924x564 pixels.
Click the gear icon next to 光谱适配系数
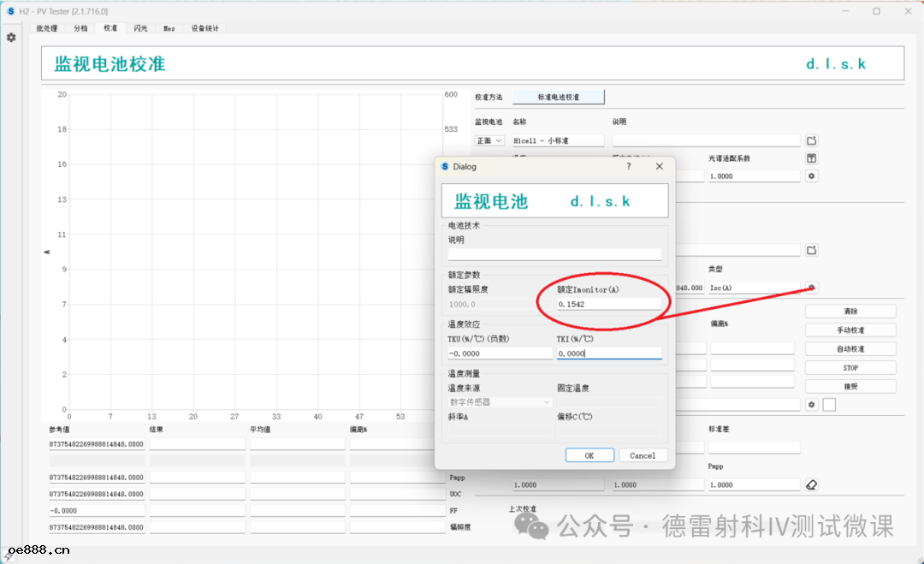[x=812, y=176]
